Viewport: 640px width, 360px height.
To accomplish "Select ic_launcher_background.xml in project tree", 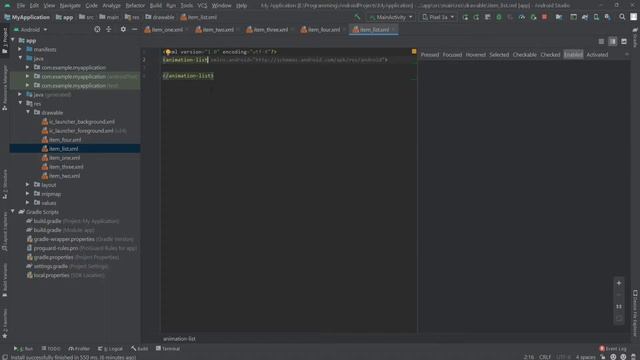I will (x=82, y=122).
